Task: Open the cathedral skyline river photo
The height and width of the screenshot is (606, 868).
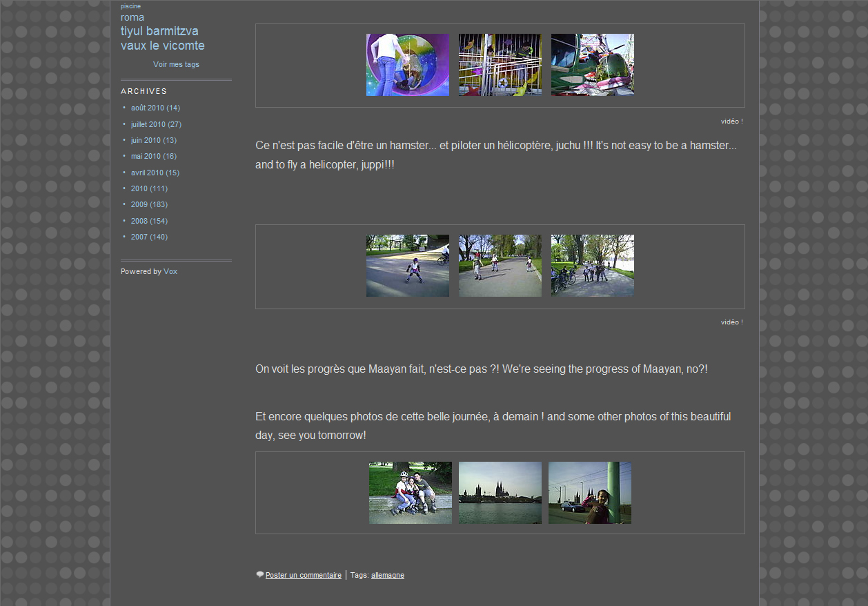Action: point(500,493)
